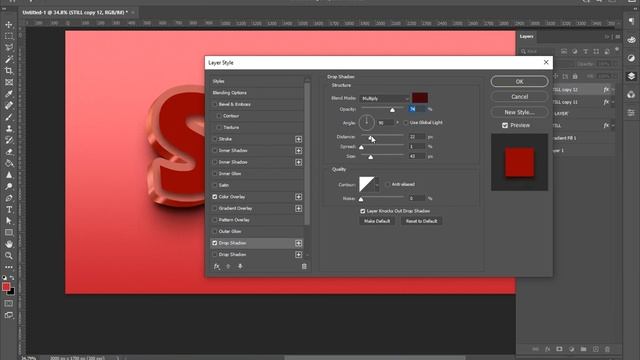Select the Paint Bucket tool

pos(9,163)
